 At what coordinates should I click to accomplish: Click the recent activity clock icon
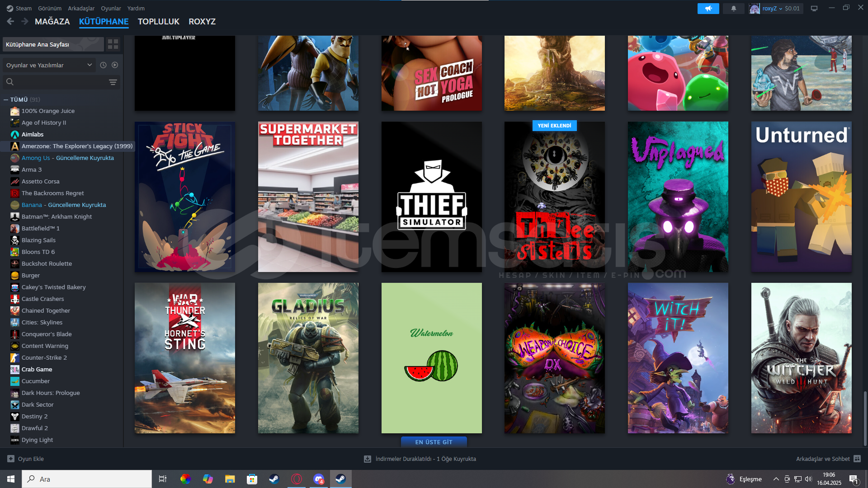[103, 65]
